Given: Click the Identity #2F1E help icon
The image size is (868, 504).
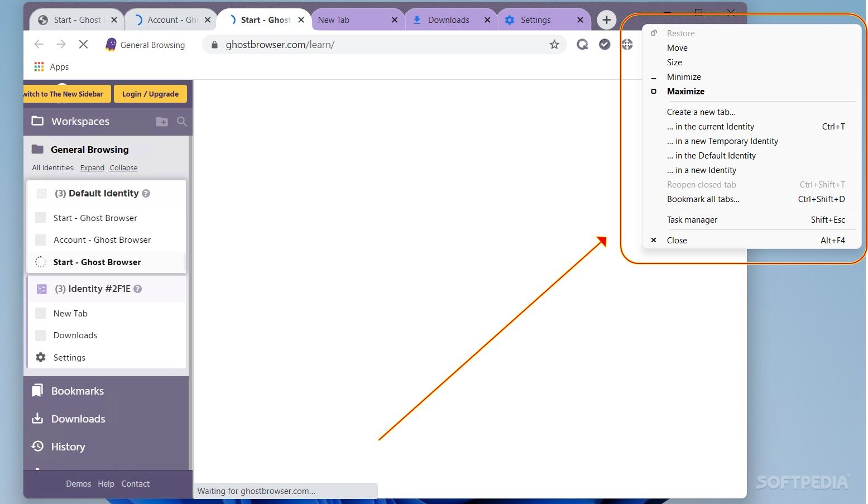Looking at the screenshot, I should click(x=138, y=289).
